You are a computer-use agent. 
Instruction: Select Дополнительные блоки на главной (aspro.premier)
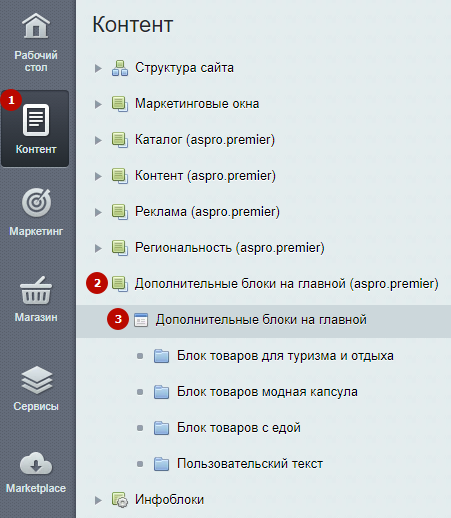pyautogui.click(x=287, y=284)
